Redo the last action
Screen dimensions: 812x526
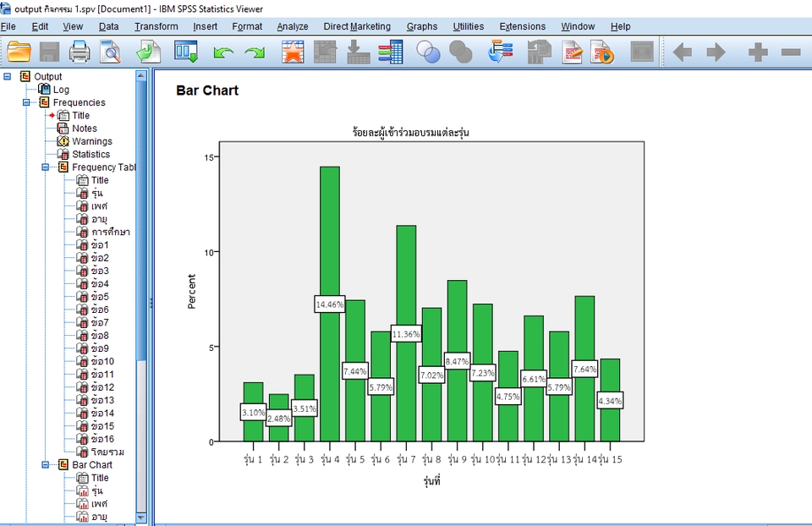coord(252,52)
